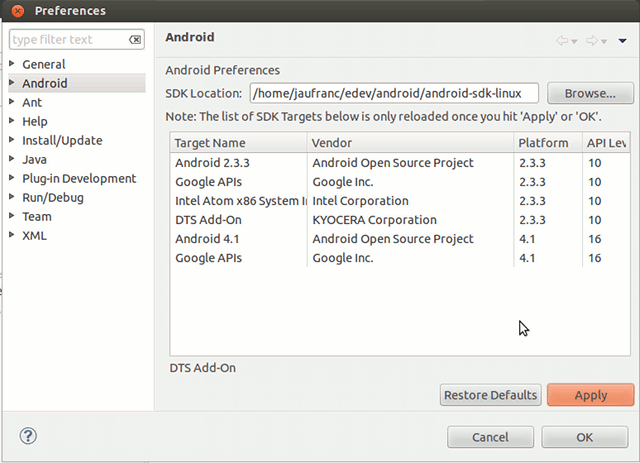Open the view menu triangle in the Android header
The height and width of the screenshot is (463, 640).
pos(622,41)
